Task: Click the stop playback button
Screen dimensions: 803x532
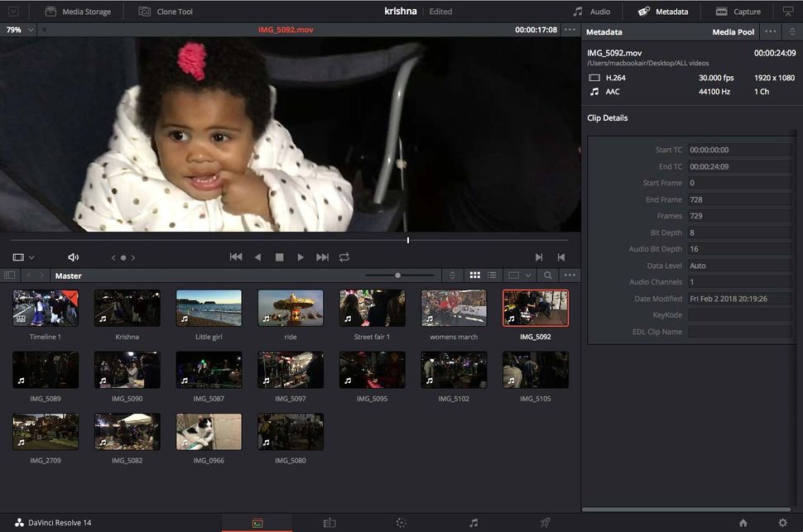Action: [279, 257]
